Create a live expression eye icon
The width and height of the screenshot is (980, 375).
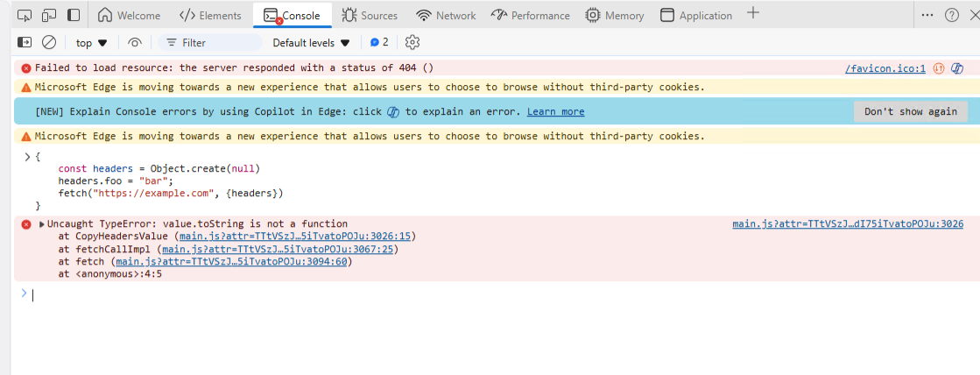(134, 43)
